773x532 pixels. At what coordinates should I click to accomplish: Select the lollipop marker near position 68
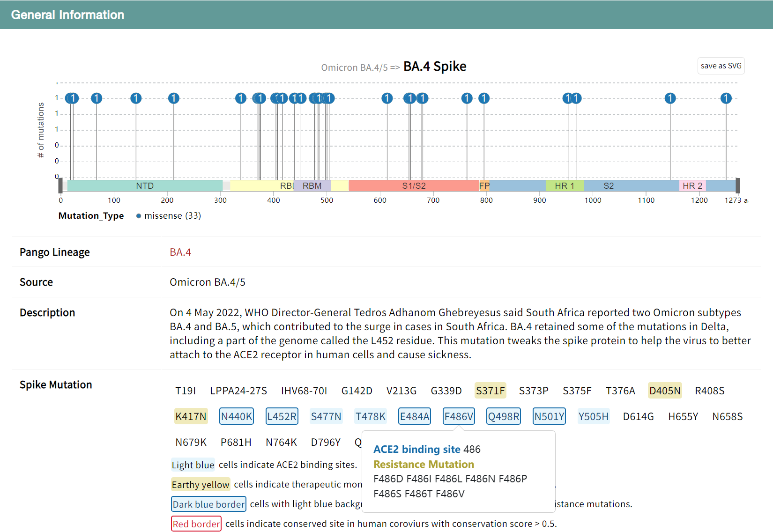coord(97,98)
